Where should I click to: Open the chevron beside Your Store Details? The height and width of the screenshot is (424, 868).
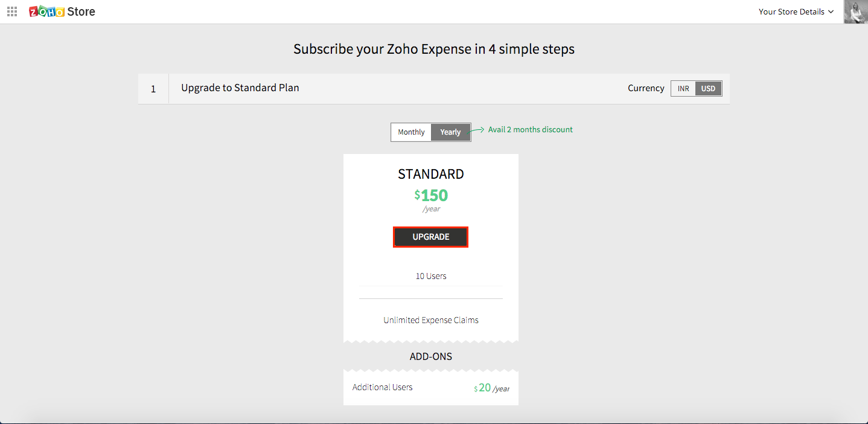[831, 11]
